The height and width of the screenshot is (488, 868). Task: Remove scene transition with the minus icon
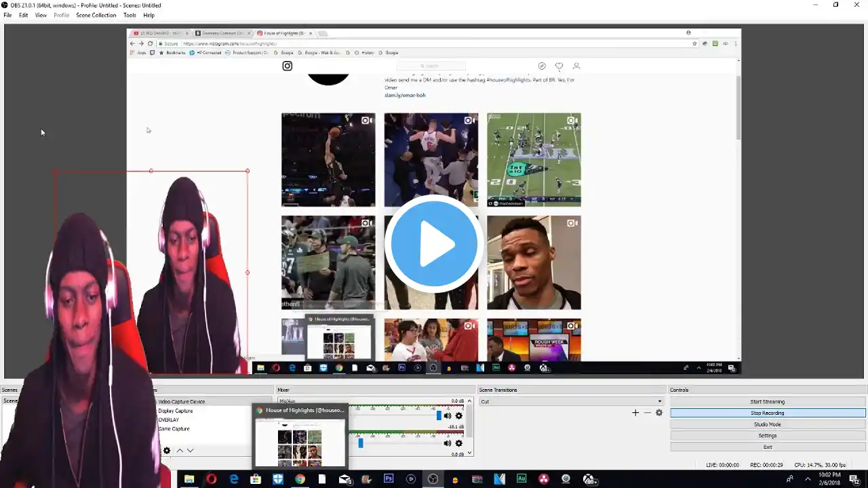click(647, 412)
